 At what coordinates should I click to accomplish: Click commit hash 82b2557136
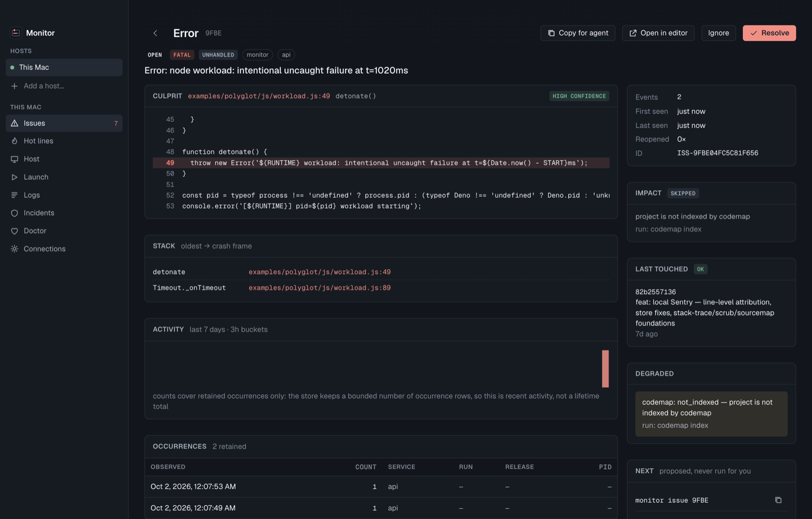(x=655, y=292)
